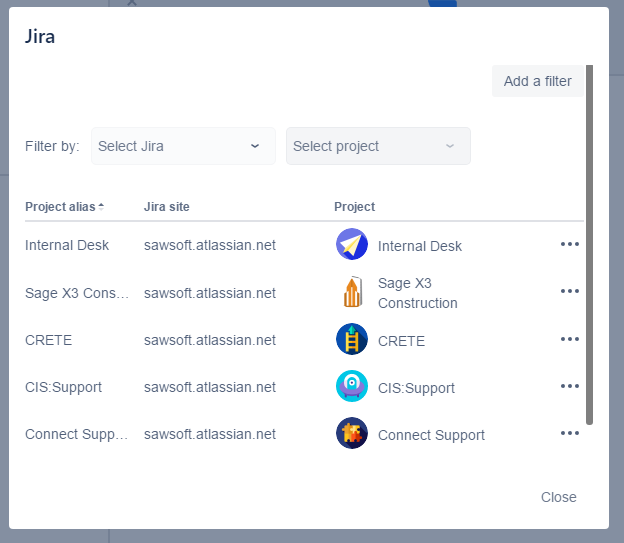This screenshot has width=624, height=543.
Task: Click the CRETE project name
Action: click(401, 342)
